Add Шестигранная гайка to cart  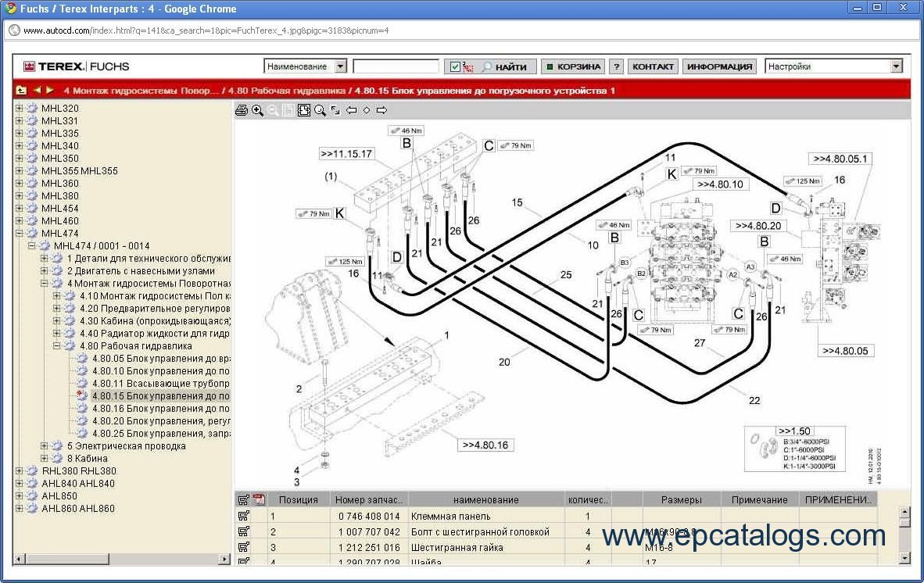(x=243, y=547)
